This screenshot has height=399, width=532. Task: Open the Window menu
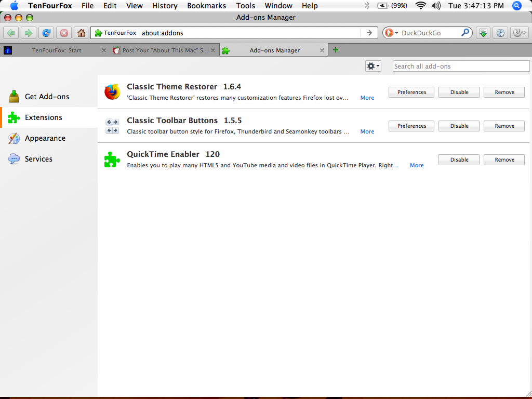(278, 5)
